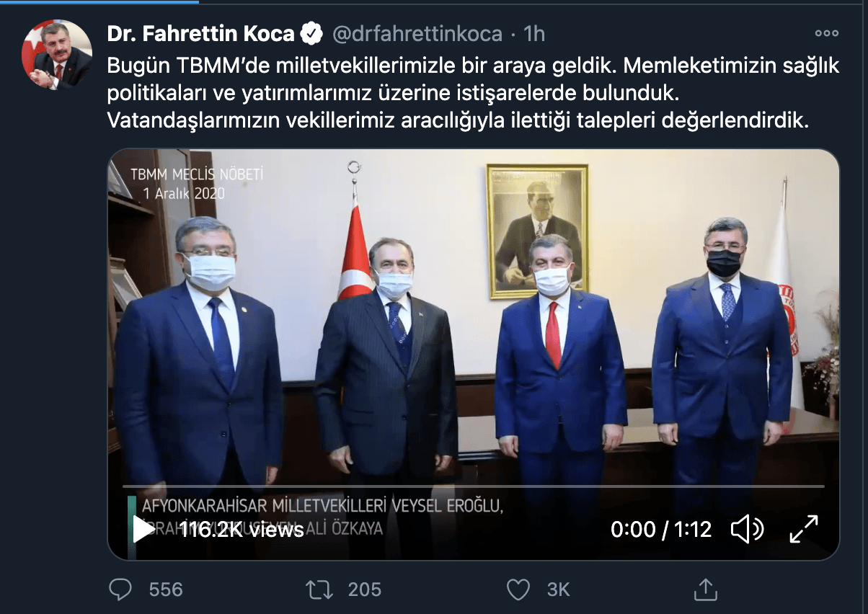This screenshot has width=868, height=614.
Task: Click the 205 retweets count
Action: click(x=364, y=589)
